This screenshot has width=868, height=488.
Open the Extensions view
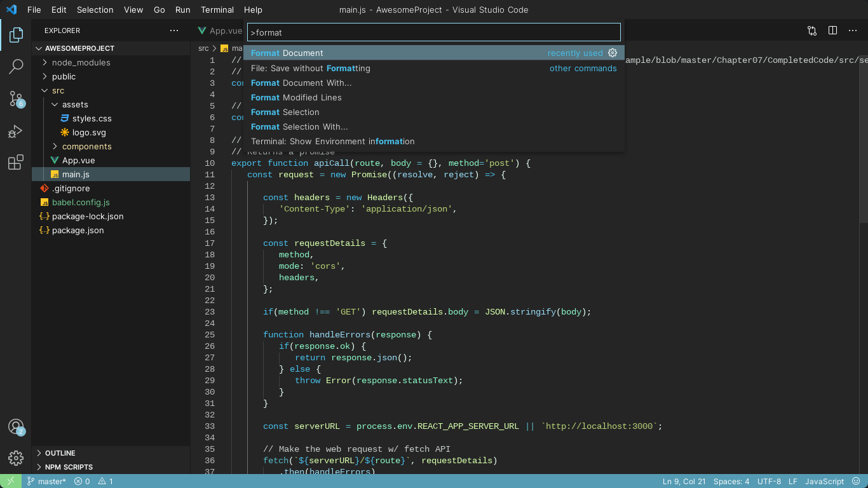[16, 163]
